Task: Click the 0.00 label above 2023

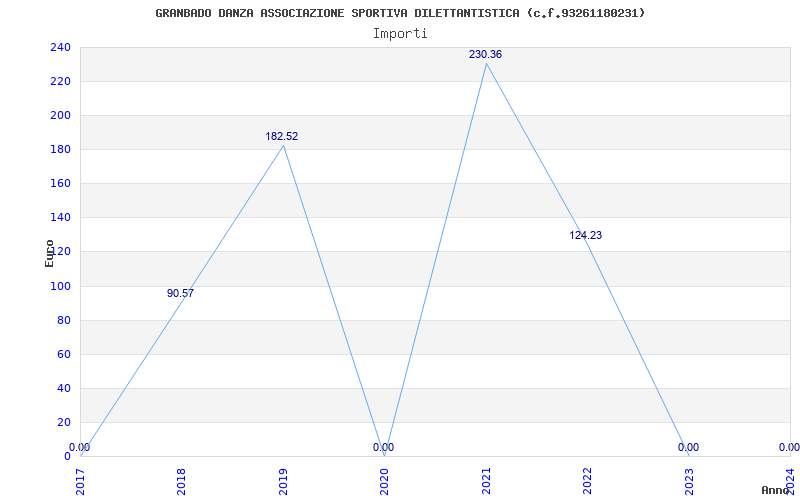Action: (688, 447)
